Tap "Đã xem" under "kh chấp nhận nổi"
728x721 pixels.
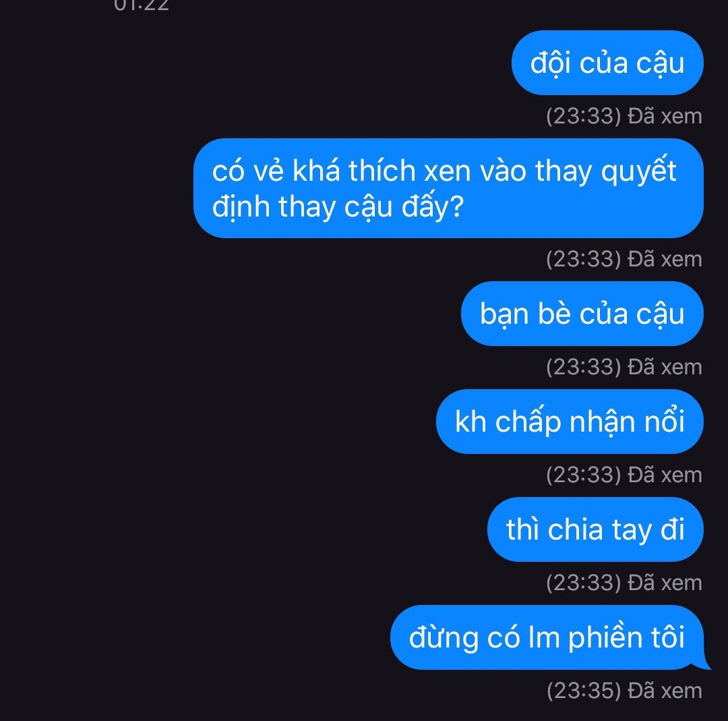tap(665, 475)
